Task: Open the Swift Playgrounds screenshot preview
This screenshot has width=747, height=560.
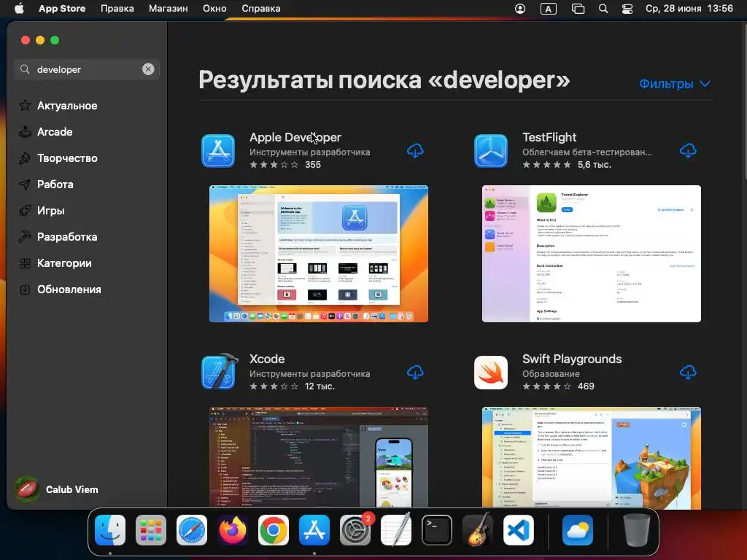Action: [x=591, y=457]
